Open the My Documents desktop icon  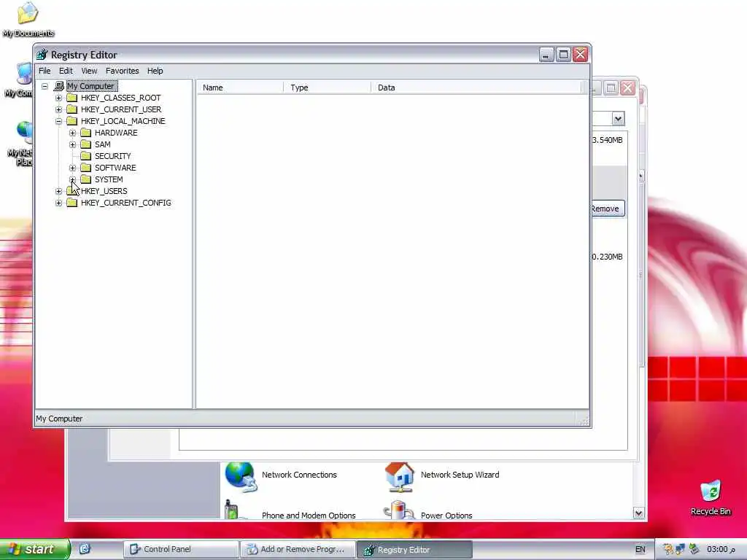28,20
